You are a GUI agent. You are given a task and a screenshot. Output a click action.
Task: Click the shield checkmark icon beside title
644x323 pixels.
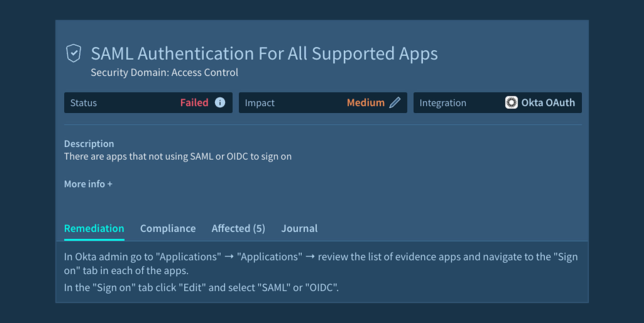pos(73,53)
